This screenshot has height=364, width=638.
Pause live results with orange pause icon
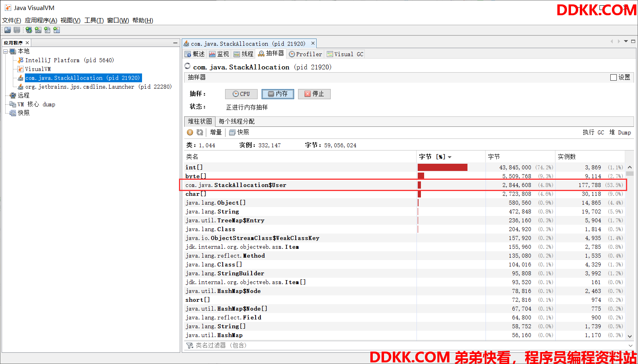point(190,132)
